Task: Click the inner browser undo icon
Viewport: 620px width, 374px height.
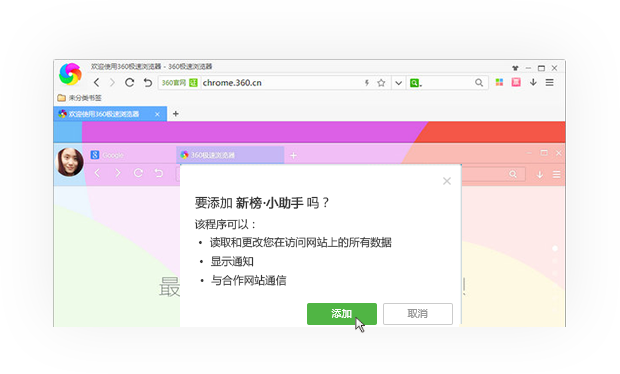Action: click(159, 173)
